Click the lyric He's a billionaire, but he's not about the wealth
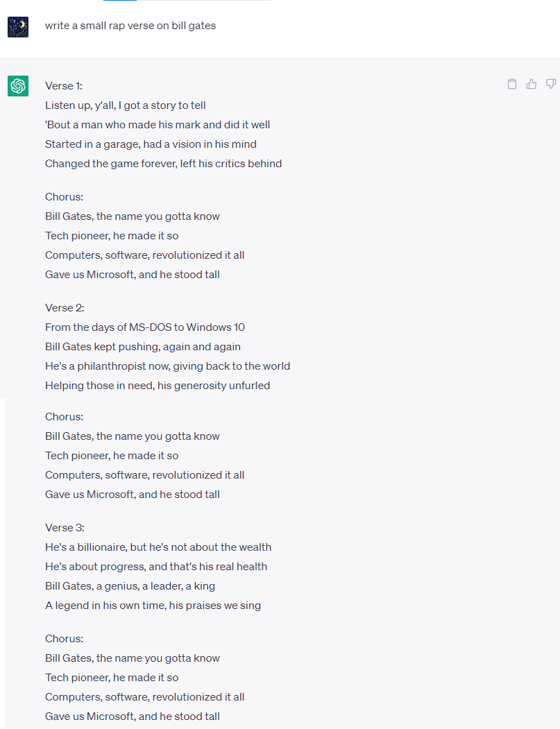560x729 pixels. click(158, 547)
